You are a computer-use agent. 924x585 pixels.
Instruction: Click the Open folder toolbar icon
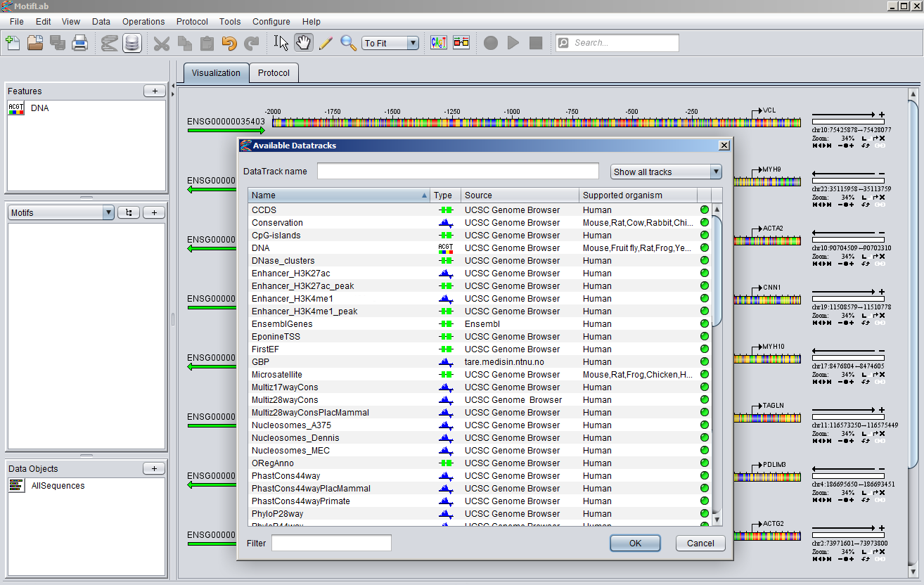pos(35,43)
